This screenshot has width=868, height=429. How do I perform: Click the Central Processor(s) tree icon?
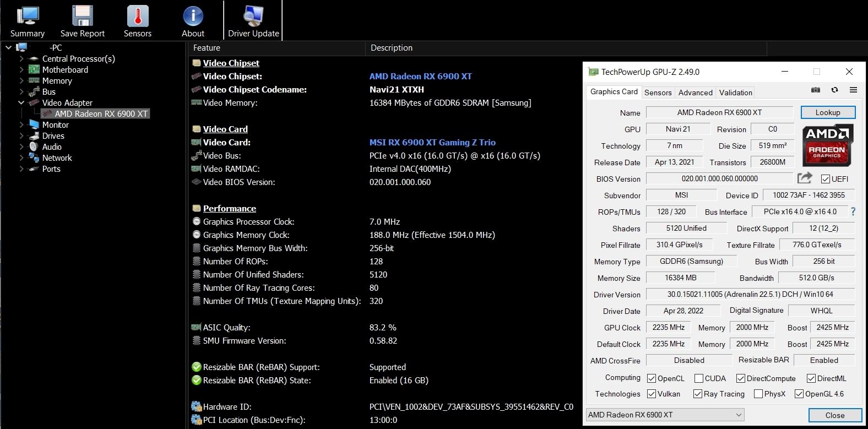(34, 59)
